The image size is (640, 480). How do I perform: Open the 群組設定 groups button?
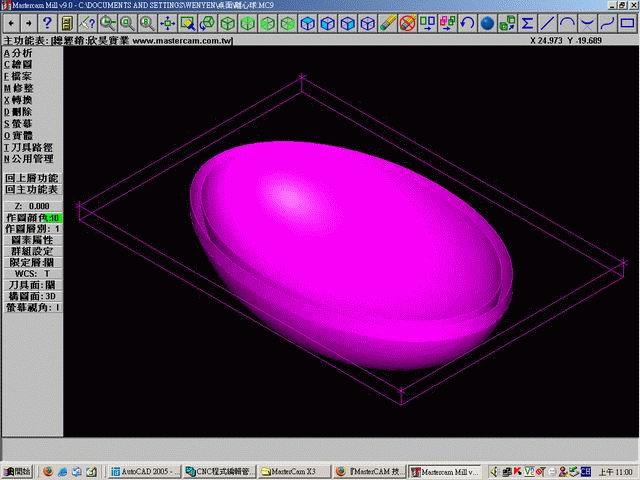(x=32, y=251)
